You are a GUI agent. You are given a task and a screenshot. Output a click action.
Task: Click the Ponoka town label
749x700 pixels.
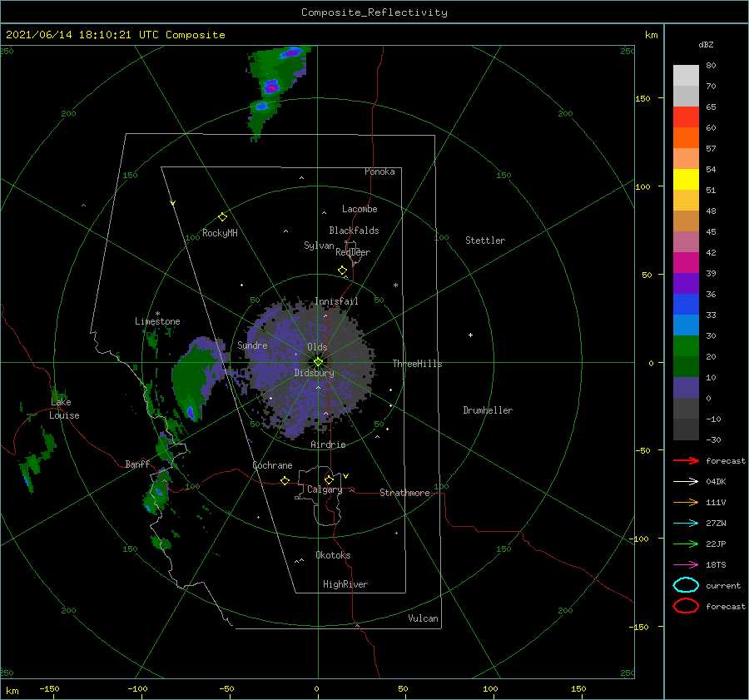click(x=379, y=171)
